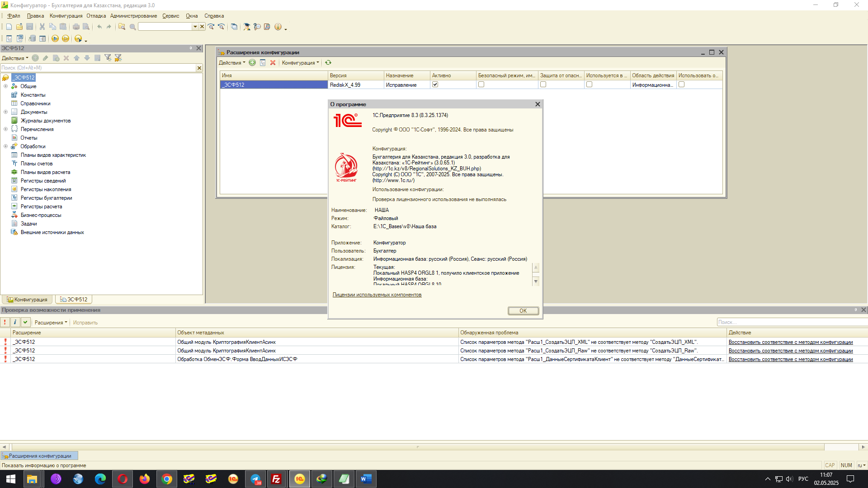Toggle green checkmark filter icon
The image size is (868, 488).
25,322
